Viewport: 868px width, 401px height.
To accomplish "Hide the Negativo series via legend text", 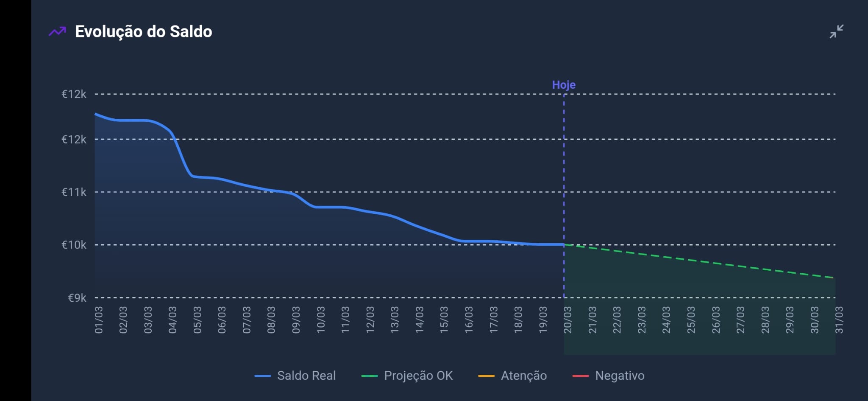I will (x=620, y=376).
